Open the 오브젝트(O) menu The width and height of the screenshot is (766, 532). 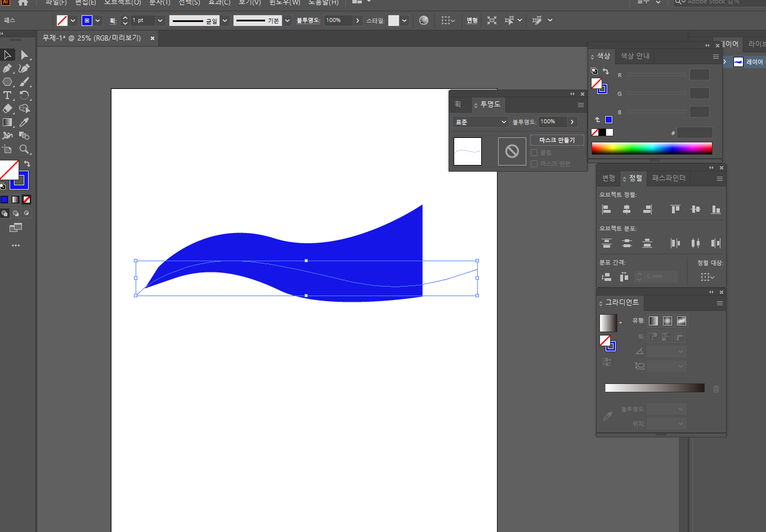(x=123, y=2)
